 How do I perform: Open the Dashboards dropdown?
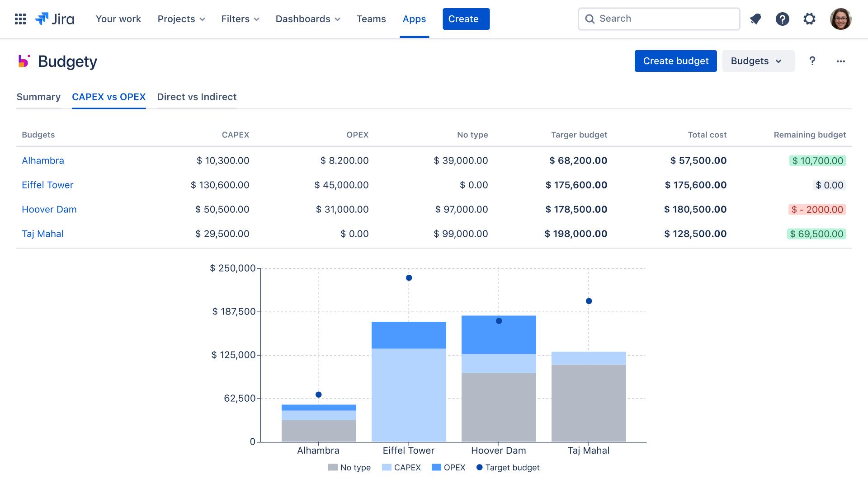click(308, 19)
